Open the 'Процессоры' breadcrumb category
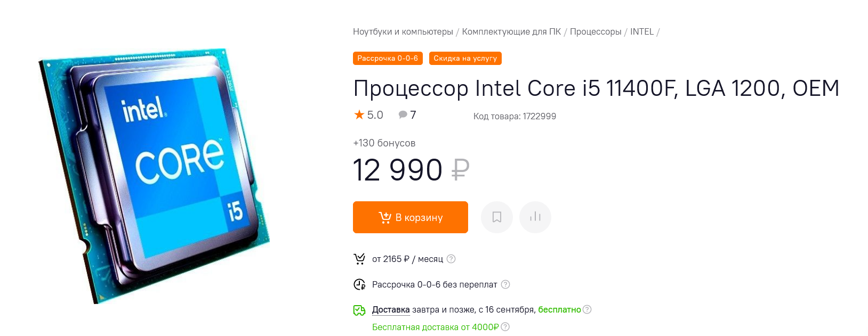The width and height of the screenshot is (868, 336). (596, 32)
